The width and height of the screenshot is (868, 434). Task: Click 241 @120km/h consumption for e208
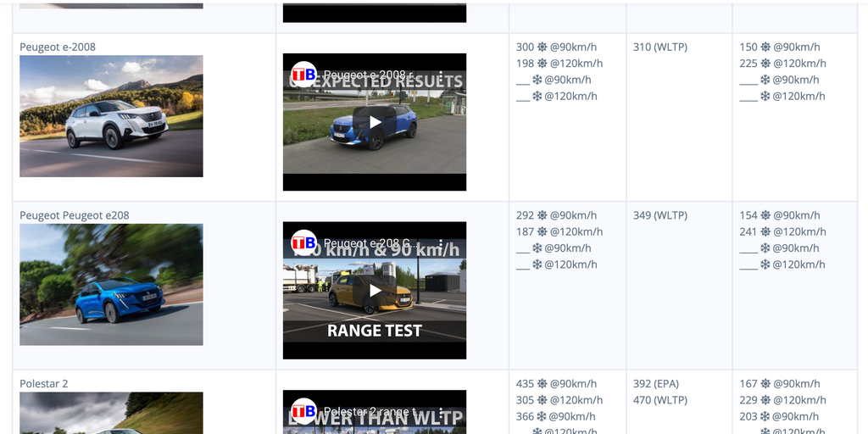click(782, 231)
